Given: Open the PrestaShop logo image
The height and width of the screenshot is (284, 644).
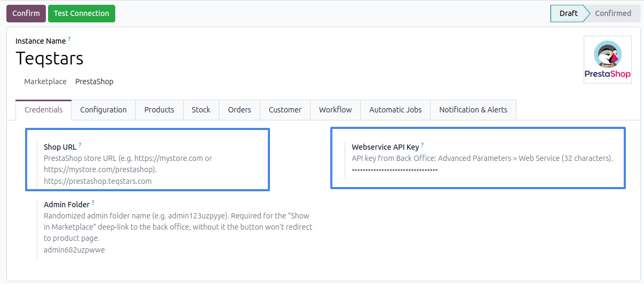Looking at the screenshot, I should pyautogui.click(x=608, y=60).
